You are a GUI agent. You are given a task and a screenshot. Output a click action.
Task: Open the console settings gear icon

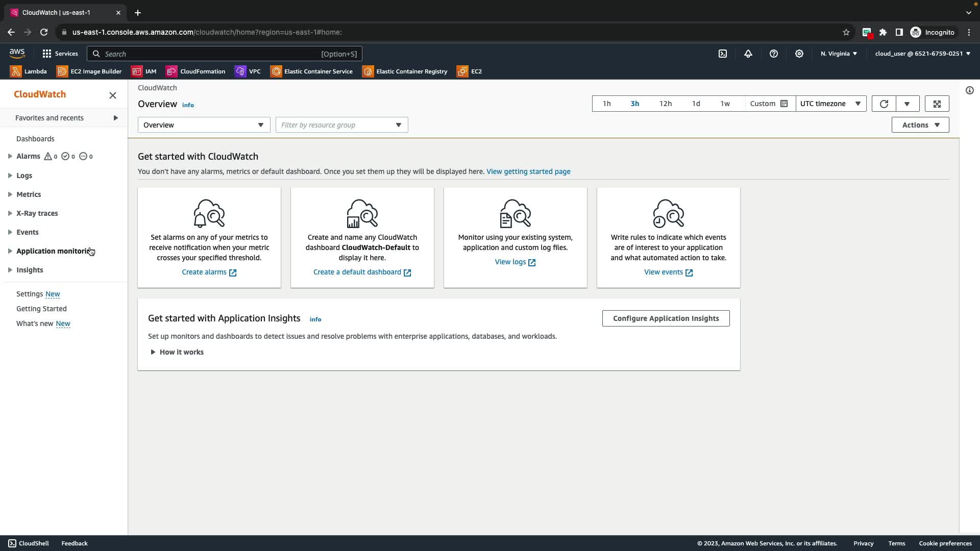[799, 54]
